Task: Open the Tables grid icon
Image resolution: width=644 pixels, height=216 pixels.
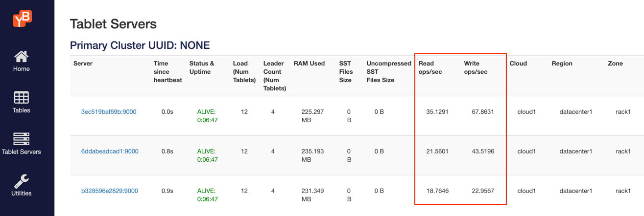Action: [22, 97]
